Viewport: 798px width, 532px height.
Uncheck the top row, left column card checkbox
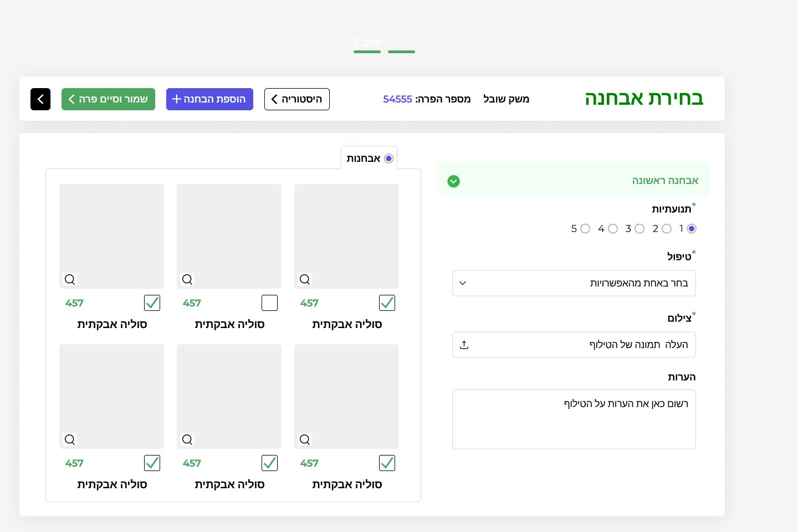coord(152,303)
